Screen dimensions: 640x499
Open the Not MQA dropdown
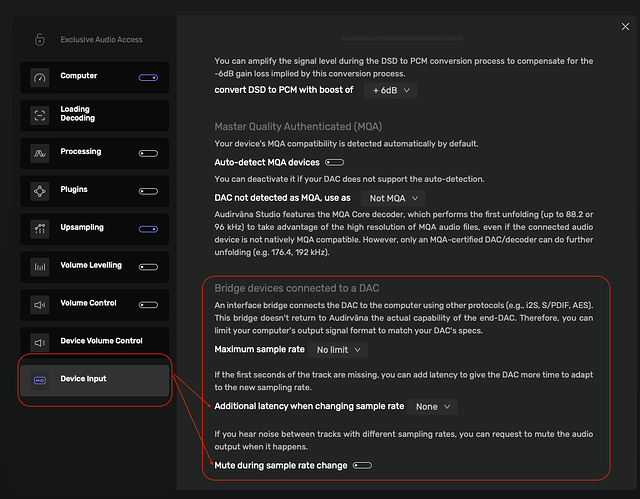click(393, 198)
